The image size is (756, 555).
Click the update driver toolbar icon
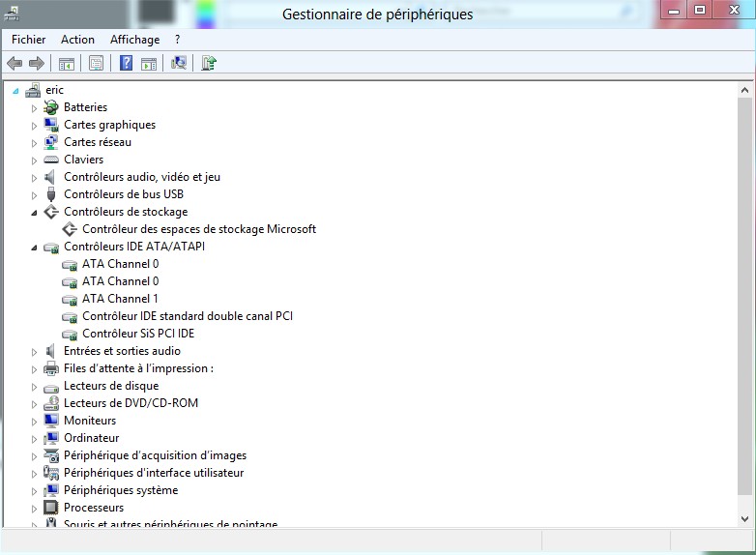click(x=209, y=64)
